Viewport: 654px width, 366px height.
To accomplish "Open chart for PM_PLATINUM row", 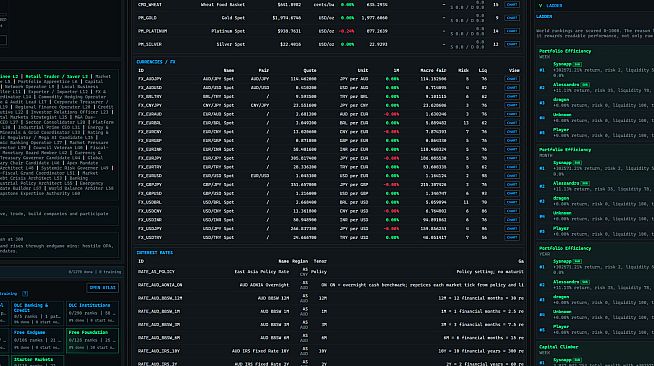I will point(512,31).
